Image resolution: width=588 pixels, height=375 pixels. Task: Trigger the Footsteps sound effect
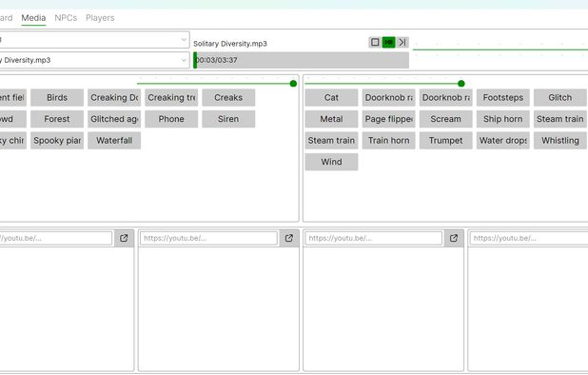[503, 97]
